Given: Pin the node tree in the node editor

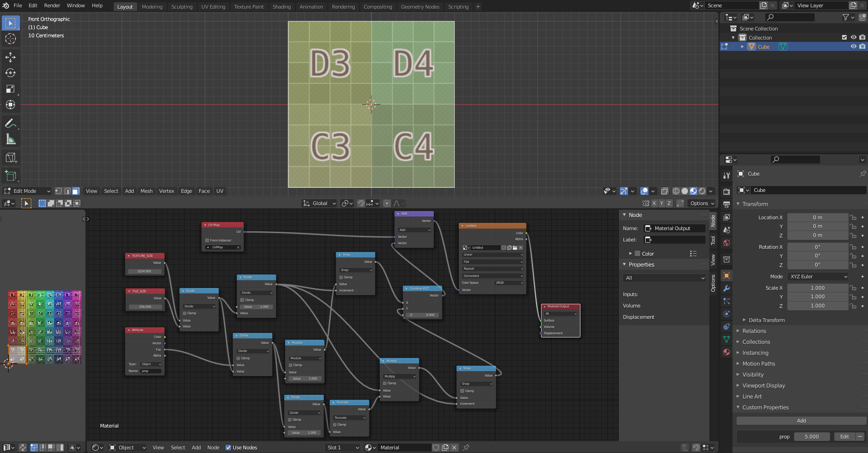Looking at the screenshot, I should click(466, 448).
